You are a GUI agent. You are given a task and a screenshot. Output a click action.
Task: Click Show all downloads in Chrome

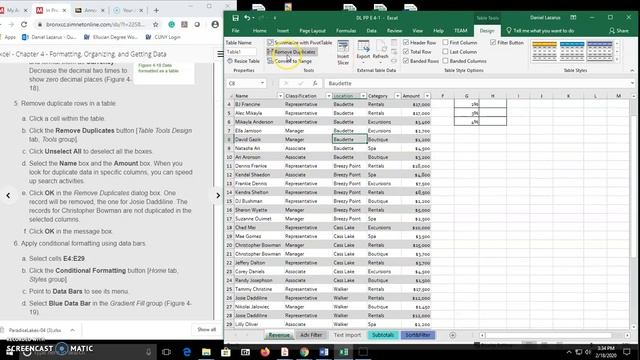pyautogui.click(x=207, y=329)
